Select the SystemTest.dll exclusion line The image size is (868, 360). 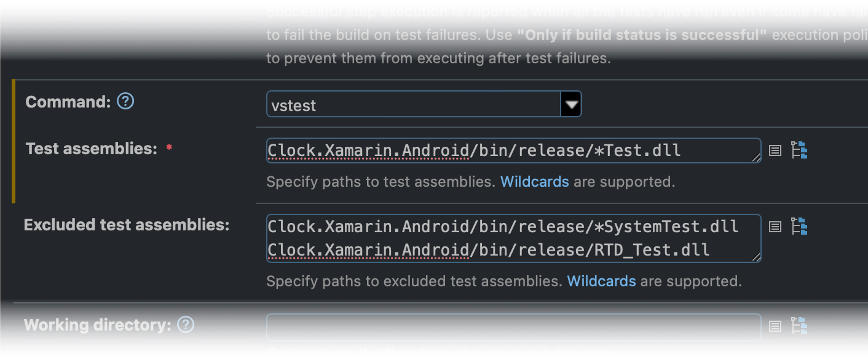tap(502, 226)
